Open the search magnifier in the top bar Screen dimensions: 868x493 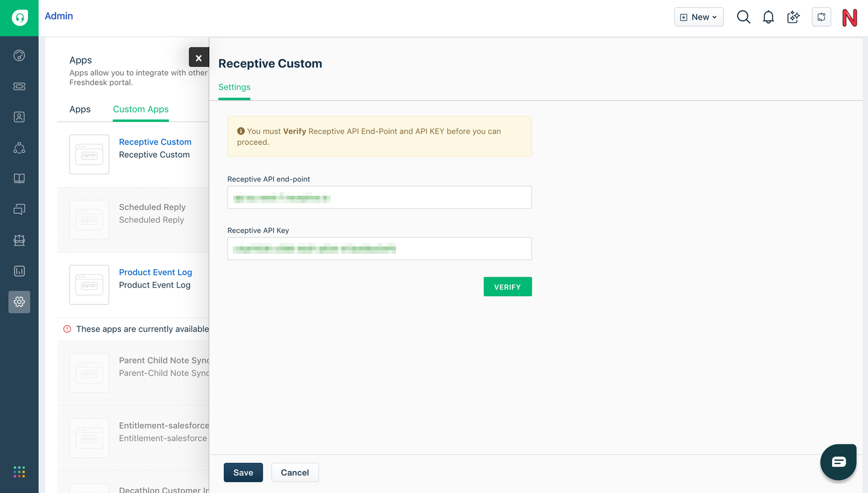[743, 17]
